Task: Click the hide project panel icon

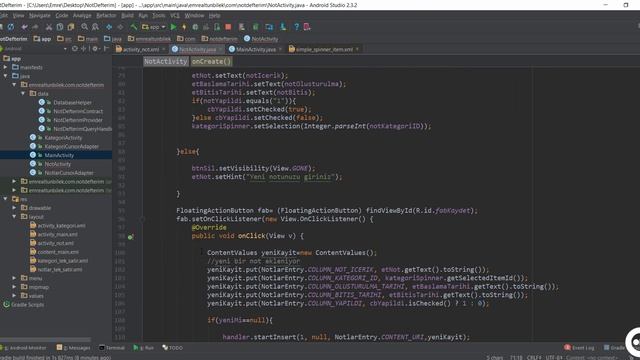Action: (106, 49)
